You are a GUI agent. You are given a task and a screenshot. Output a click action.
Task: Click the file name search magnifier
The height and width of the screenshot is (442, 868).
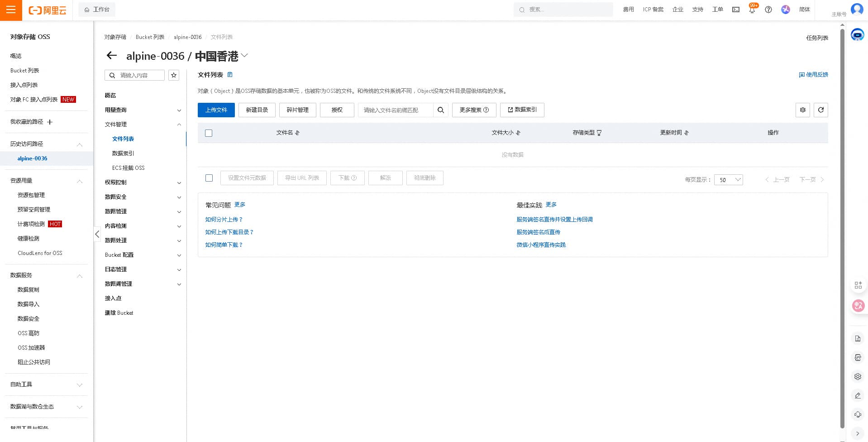441,110
